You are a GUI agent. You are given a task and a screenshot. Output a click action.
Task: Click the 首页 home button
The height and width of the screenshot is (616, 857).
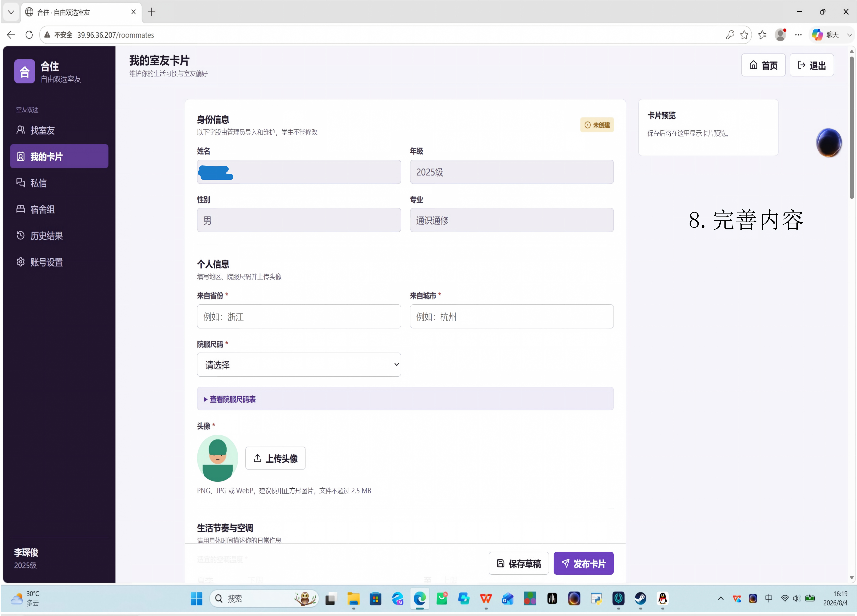[763, 65]
